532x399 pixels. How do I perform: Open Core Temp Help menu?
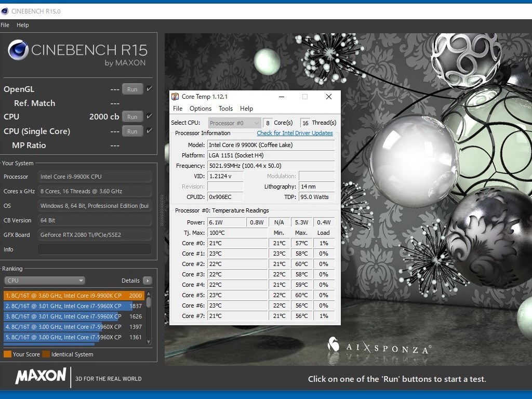[x=246, y=109]
